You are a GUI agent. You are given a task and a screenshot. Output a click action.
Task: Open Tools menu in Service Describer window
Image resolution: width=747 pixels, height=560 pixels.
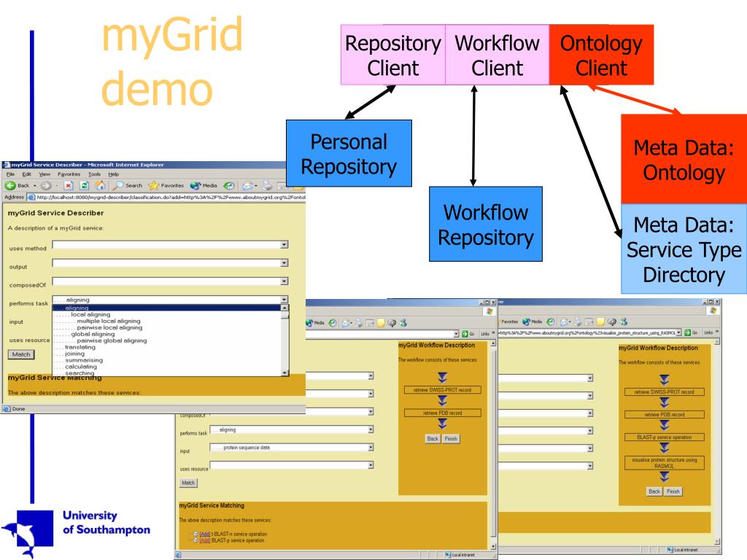pos(94,174)
